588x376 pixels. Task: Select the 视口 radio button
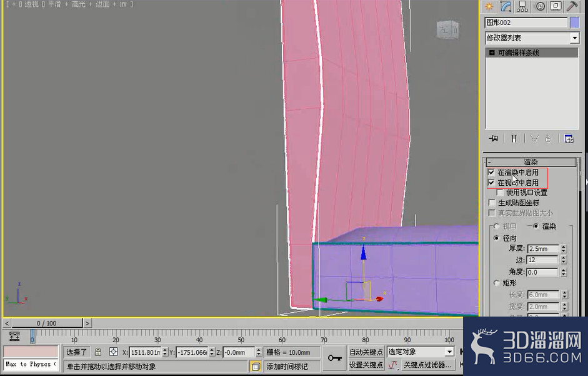pyautogui.click(x=497, y=226)
